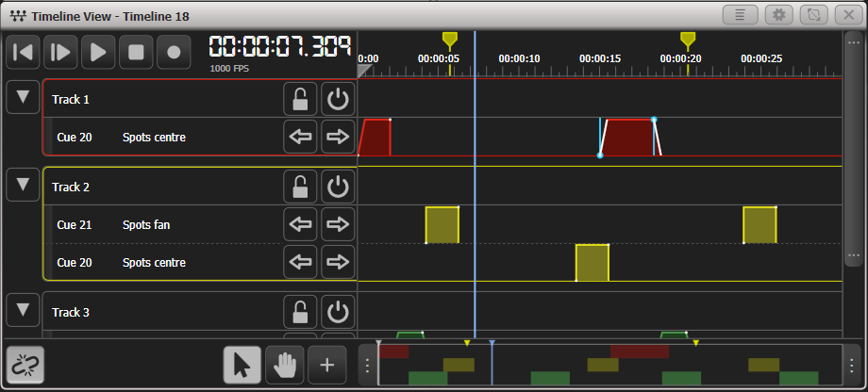This screenshot has height=392, width=868.
Task: Click the plus add tool button
Action: pyautogui.click(x=327, y=365)
